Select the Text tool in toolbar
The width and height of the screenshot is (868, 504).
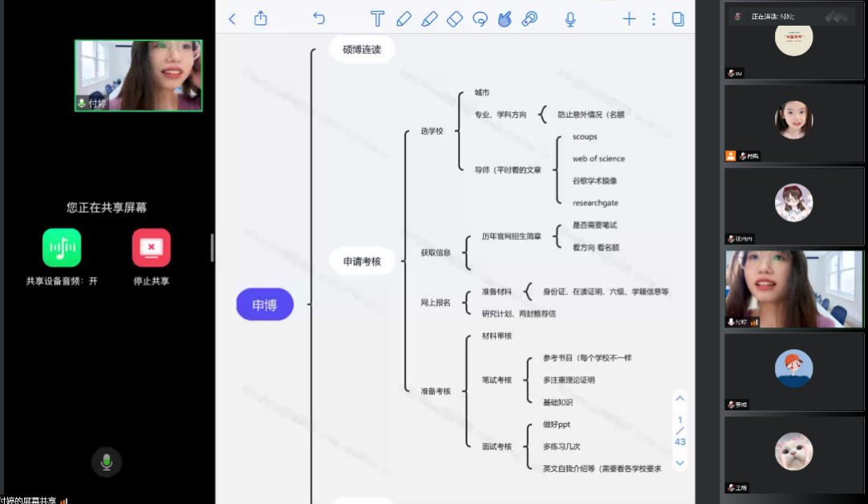pyautogui.click(x=377, y=19)
